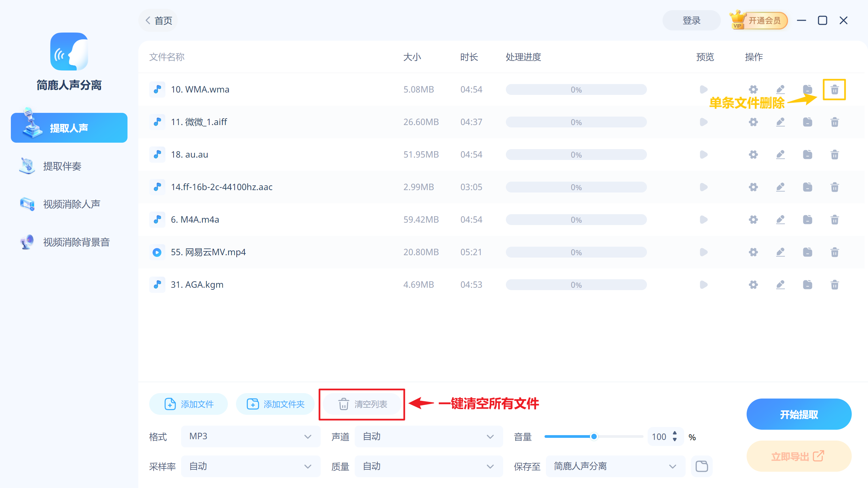
Task: Open the 格式 MP3 dropdown
Action: coord(250,436)
